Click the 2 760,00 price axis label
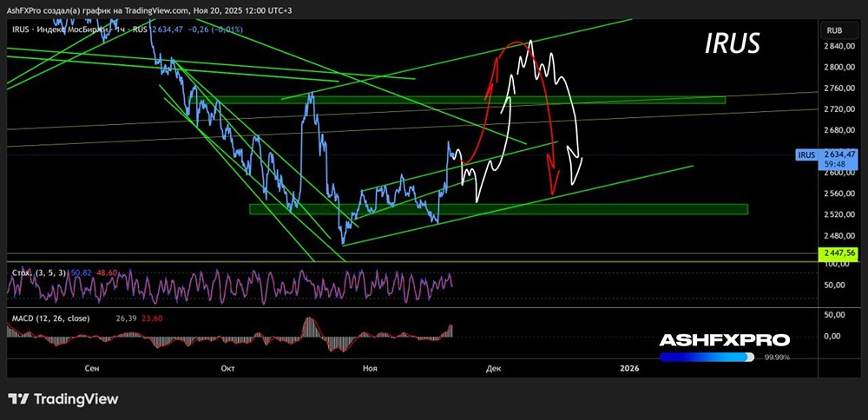Screen dimensions: 868x420 (841, 89)
